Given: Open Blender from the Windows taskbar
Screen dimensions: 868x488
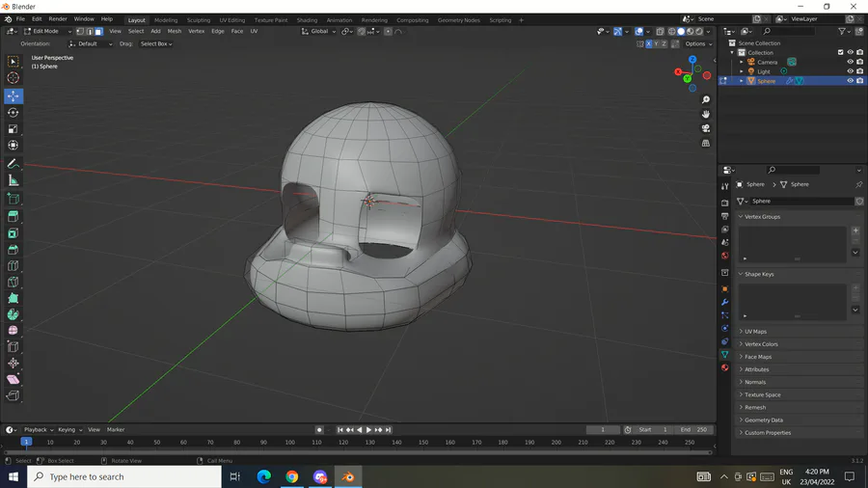Looking at the screenshot, I should [x=348, y=476].
